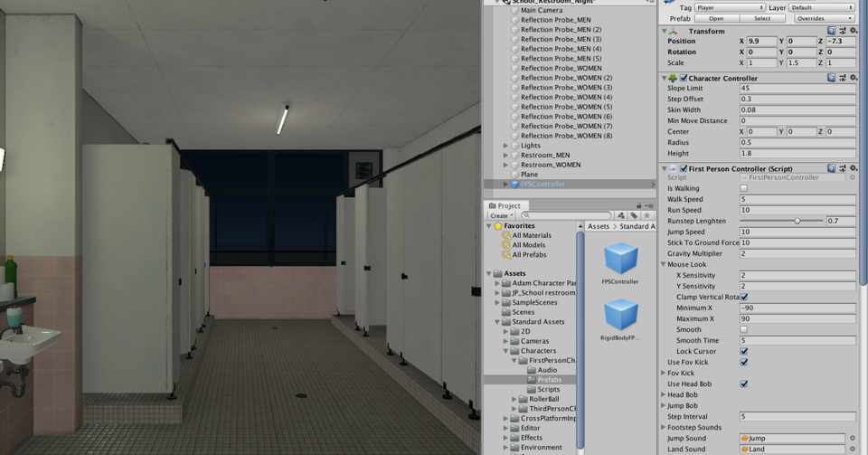Viewport: 868px width, 455px height.
Task: Toggle the Lock Cursor checkbox
Action: (x=744, y=351)
